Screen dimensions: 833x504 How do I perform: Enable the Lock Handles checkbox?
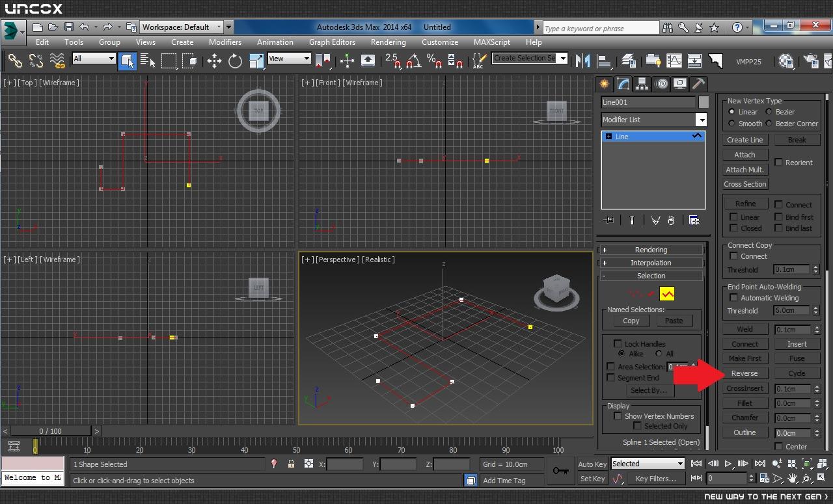click(x=618, y=343)
